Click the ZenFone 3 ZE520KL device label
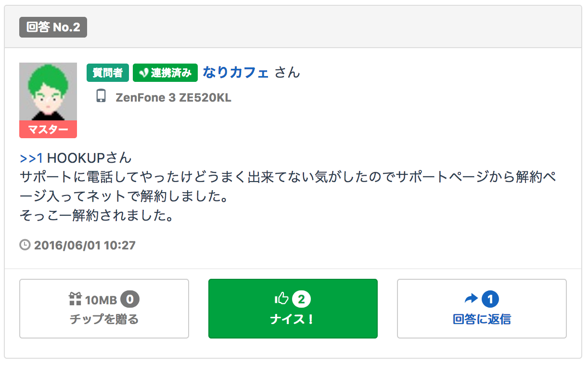The height and width of the screenshot is (365, 588). tap(174, 98)
